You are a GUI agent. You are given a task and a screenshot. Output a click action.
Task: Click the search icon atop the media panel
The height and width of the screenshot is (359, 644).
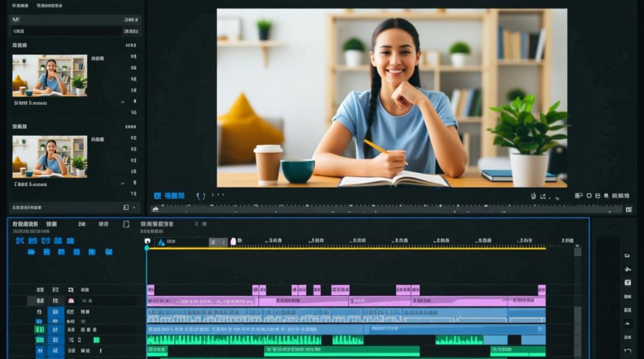16,20
